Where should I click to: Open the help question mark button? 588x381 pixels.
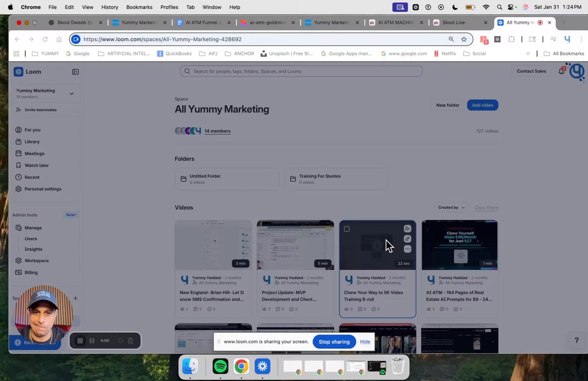coord(576,340)
